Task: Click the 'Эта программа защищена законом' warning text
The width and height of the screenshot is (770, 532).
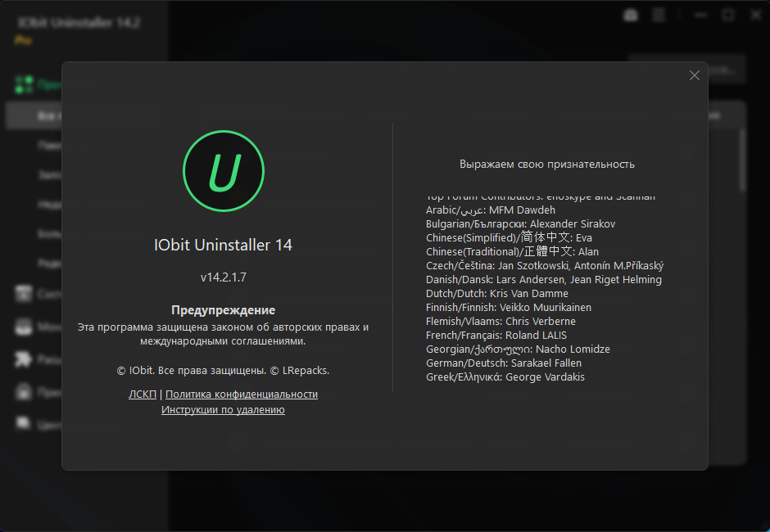Action: click(223, 334)
